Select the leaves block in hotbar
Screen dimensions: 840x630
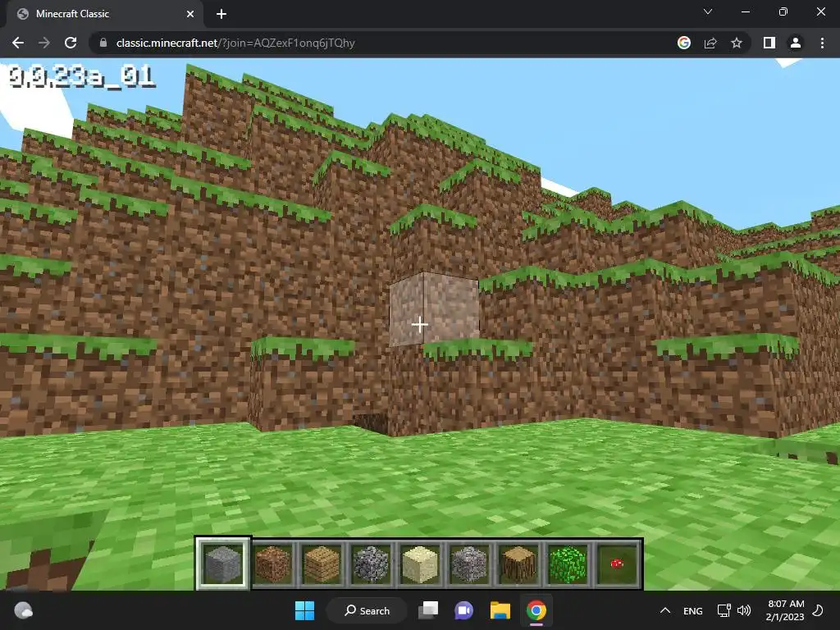coord(568,564)
